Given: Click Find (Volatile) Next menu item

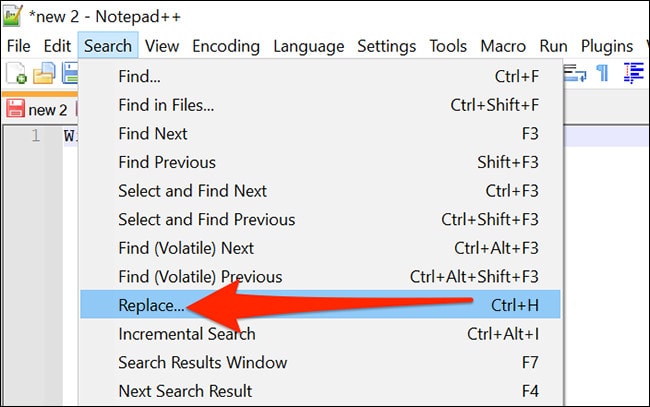Looking at the screenshot, I should (186, 247).
